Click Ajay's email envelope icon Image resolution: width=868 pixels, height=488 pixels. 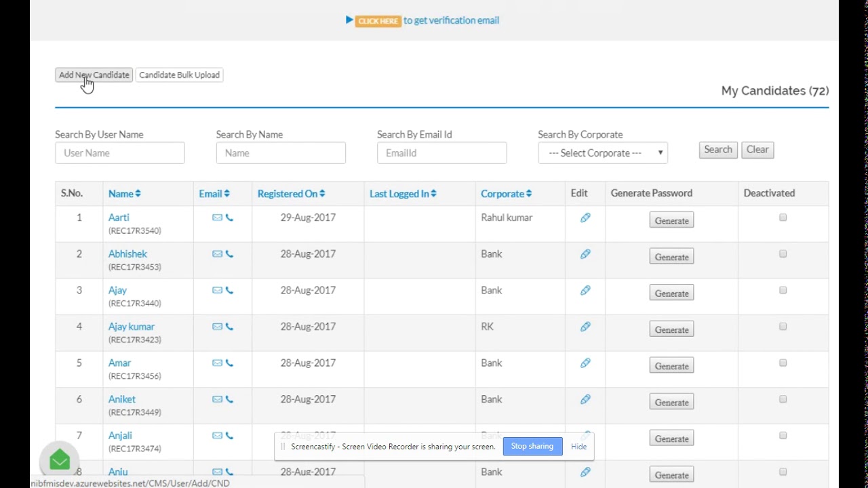[x=217, y=290]
